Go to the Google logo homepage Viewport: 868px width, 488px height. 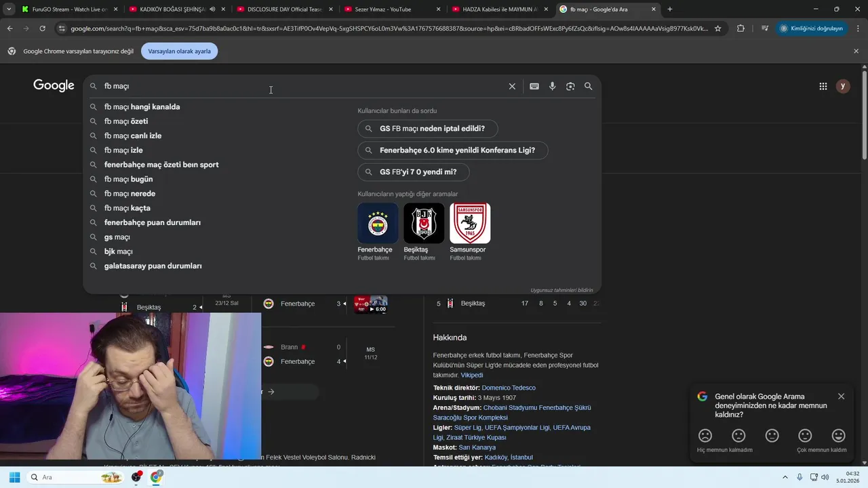(54, 85)
